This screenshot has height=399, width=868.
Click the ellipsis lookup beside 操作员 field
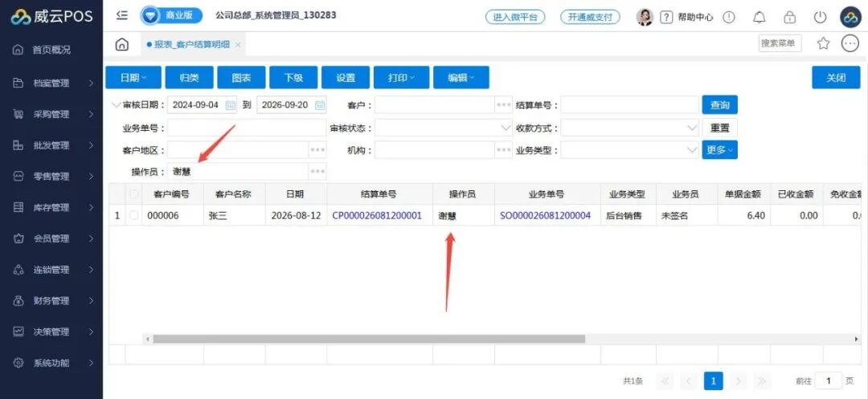[x=317, y=172]
